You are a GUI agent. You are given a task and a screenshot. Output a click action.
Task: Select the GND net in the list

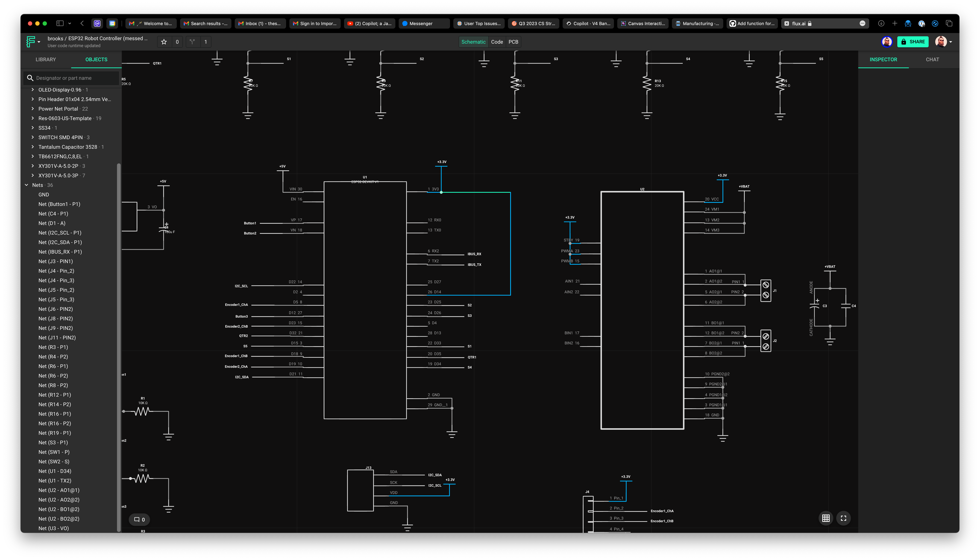point(43,195)
